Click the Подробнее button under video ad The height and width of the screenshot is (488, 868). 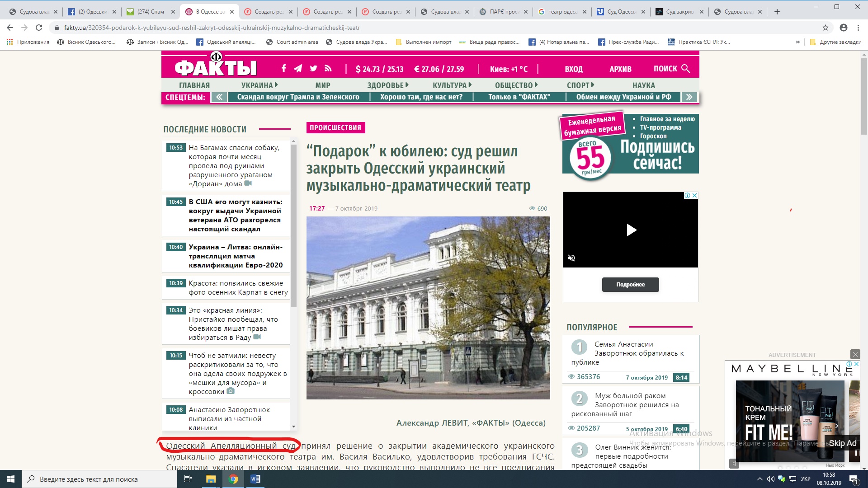pos(630,285)
